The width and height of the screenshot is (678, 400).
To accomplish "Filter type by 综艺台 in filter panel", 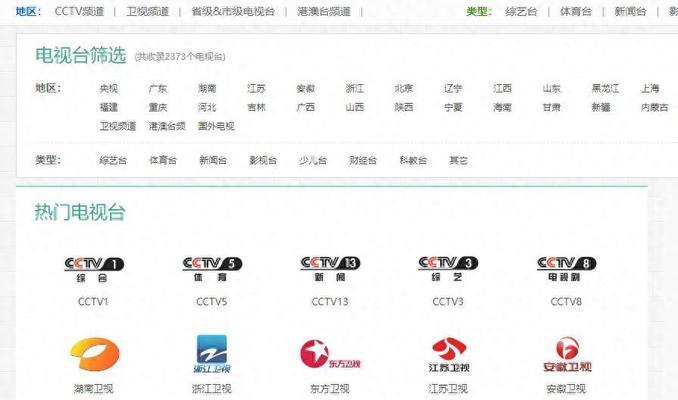I will click(113, 160).
